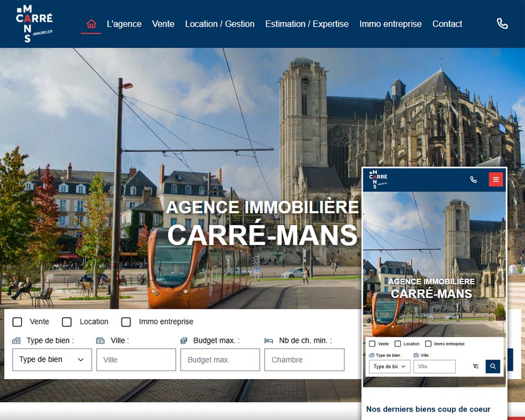This screenshot has width=525, height=420.
Task: Tick the Vente checkbox in the desktop search form
Action: [x=17, y=322]
